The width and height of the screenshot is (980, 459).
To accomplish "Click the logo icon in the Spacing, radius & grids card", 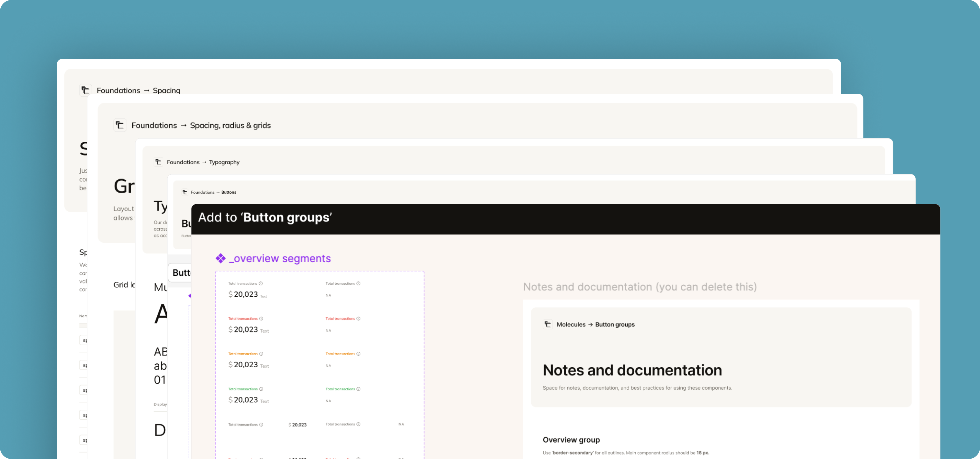I will pos(120,125).
